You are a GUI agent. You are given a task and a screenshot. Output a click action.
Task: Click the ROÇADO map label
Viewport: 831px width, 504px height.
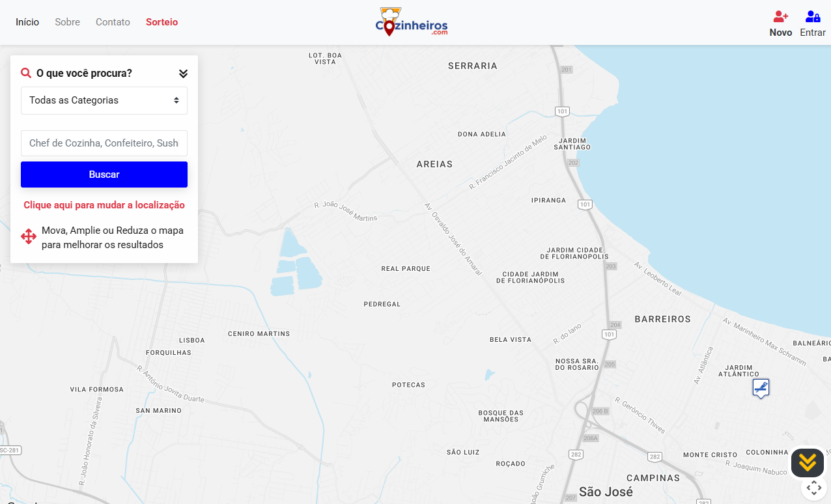(511, 464)
